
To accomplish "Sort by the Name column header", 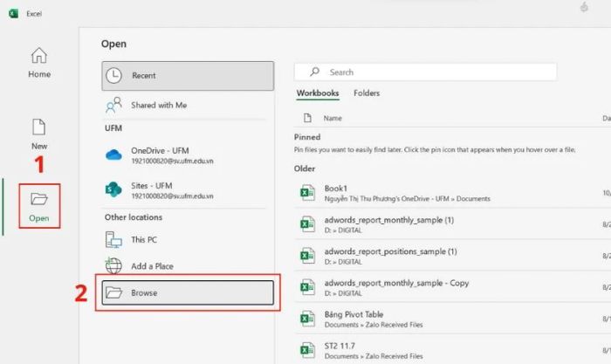I will click(333, 118).
